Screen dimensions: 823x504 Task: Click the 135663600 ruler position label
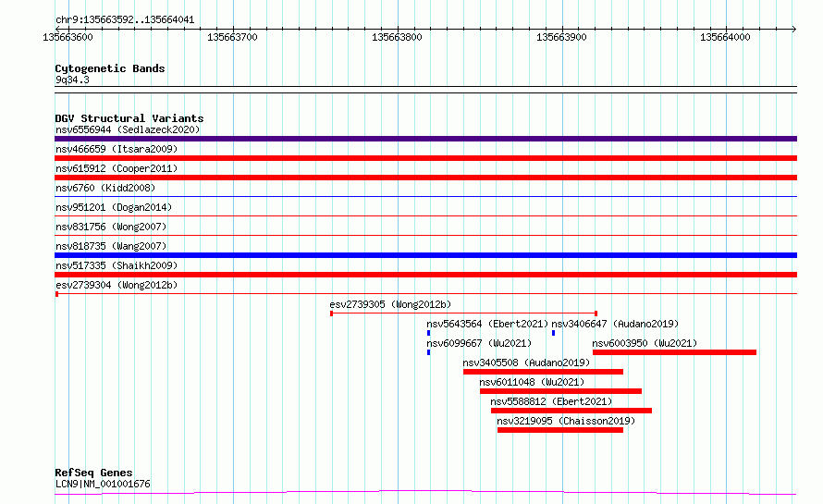tap(68, 37)
